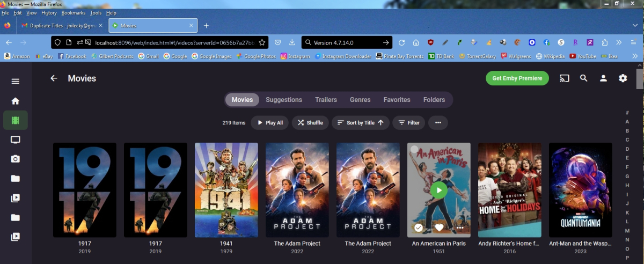Open Emby server settings gear
Viewport: 644px width, 264px height.
(623, 78)
